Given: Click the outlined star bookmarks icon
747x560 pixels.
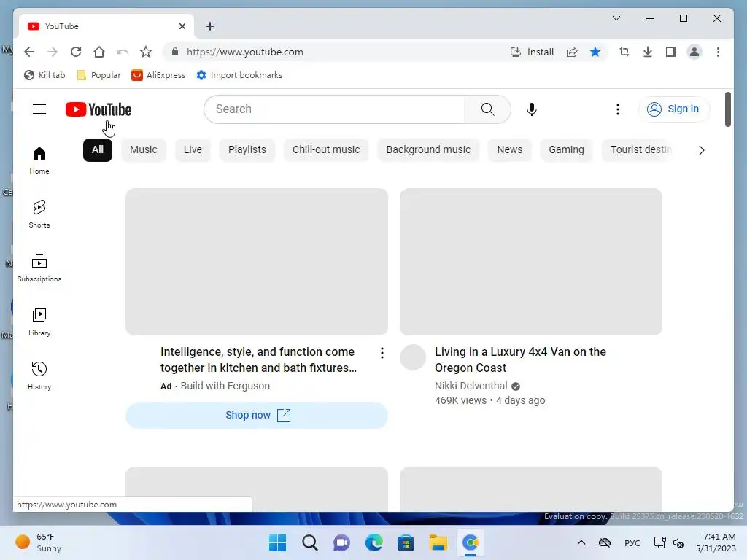Looking at the screenshot, I should (146, 52).
